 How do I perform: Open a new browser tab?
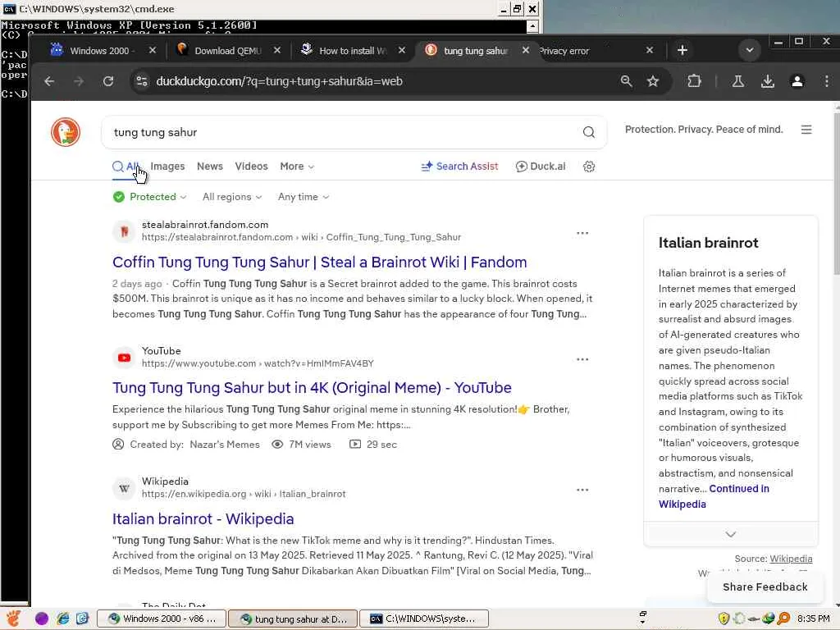(682, 50)
